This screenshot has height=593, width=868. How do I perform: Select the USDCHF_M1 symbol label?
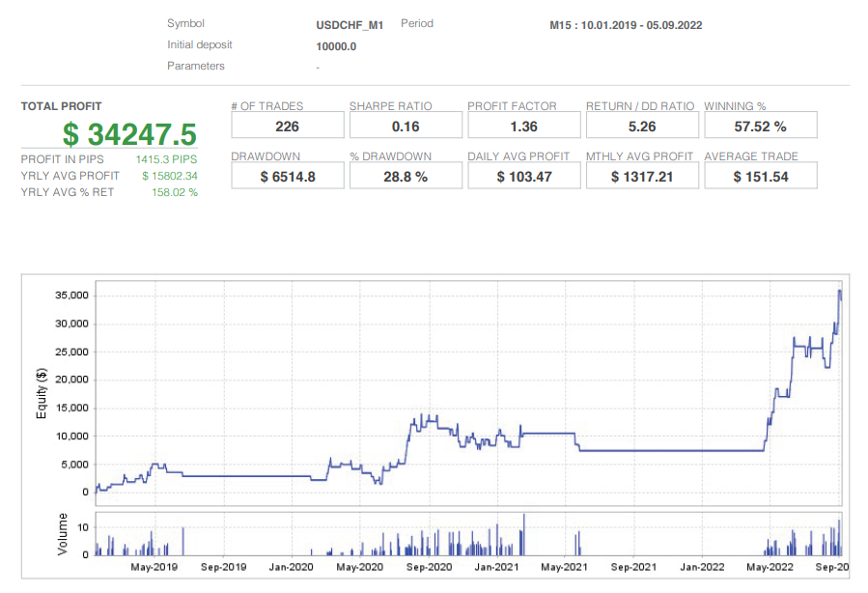(350, 24)
